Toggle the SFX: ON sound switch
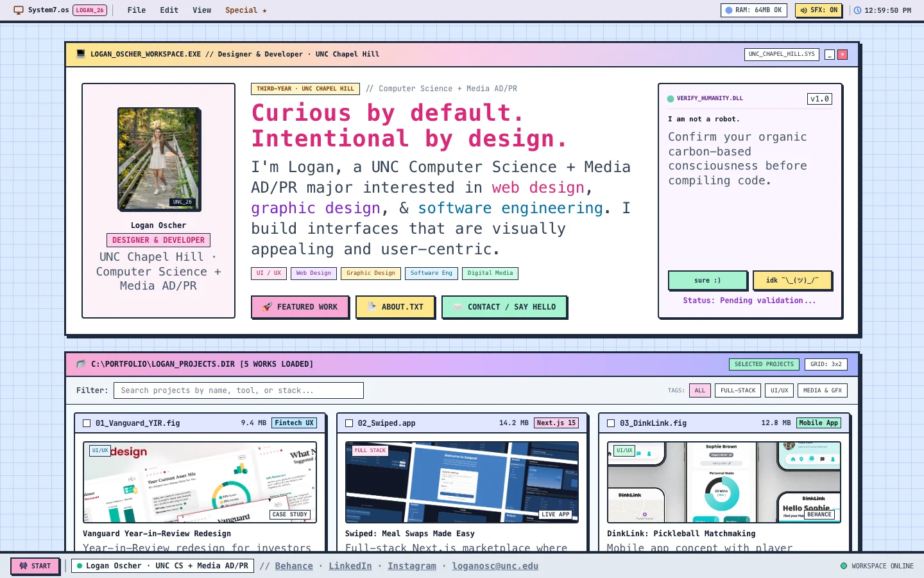 [x=818, y=10]
